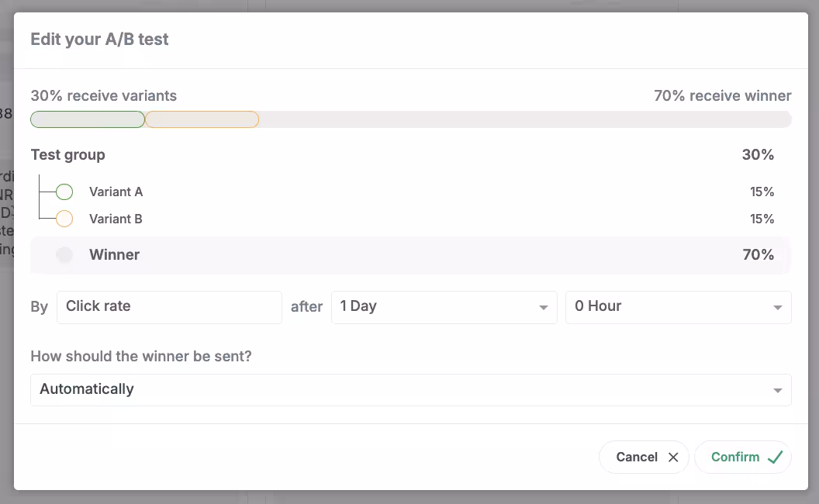Click the chevron on the Automatically selector
This screenshot has height=504, width=819.
[777, 390]
